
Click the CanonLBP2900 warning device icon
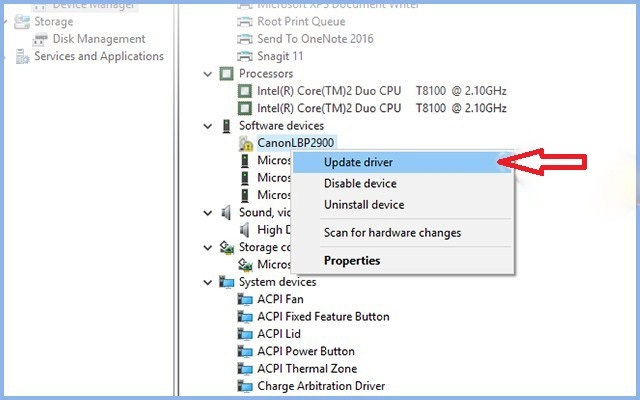pyautogui.click(x=246, y=143)
